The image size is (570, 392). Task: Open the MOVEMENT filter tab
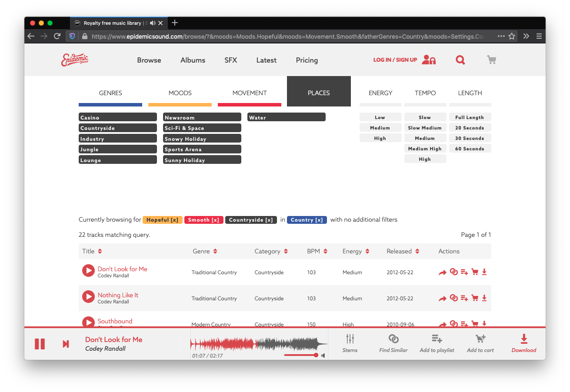click(x=250, y=93)
